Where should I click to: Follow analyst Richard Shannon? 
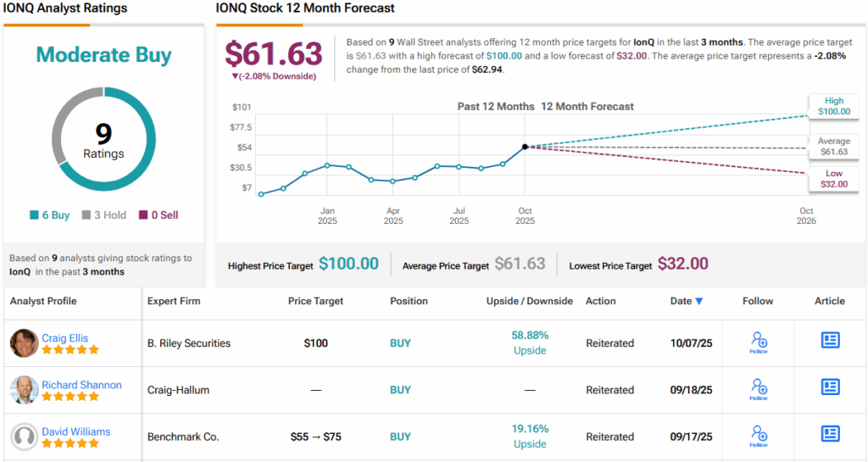759,388
